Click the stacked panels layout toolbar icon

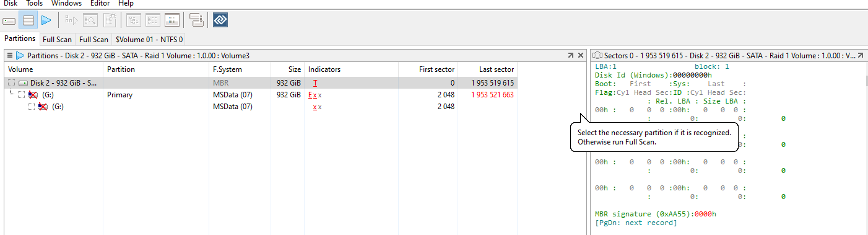point(197,20)
